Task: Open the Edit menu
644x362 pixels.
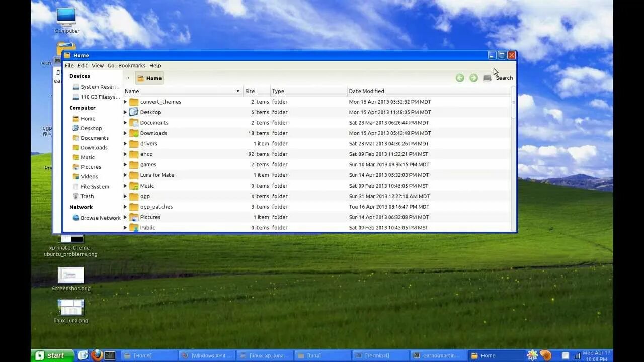Action: coord(83,65)
